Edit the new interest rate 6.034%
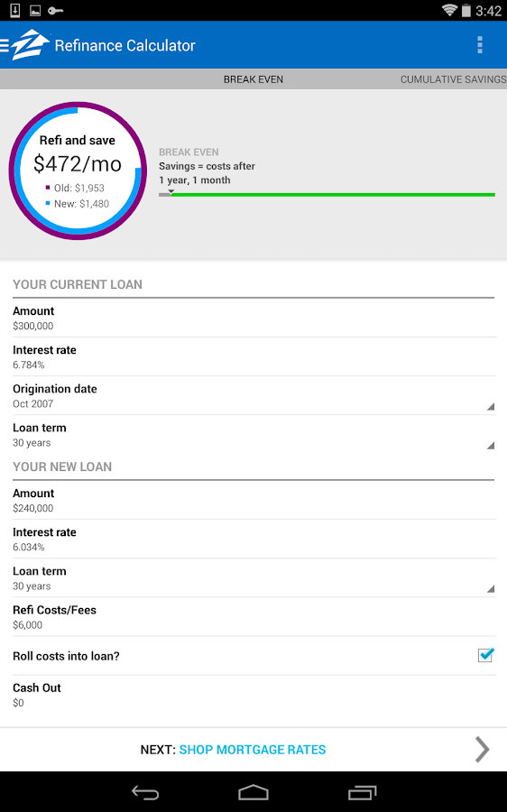Screen dimensions: 507x812 (253, 540)
